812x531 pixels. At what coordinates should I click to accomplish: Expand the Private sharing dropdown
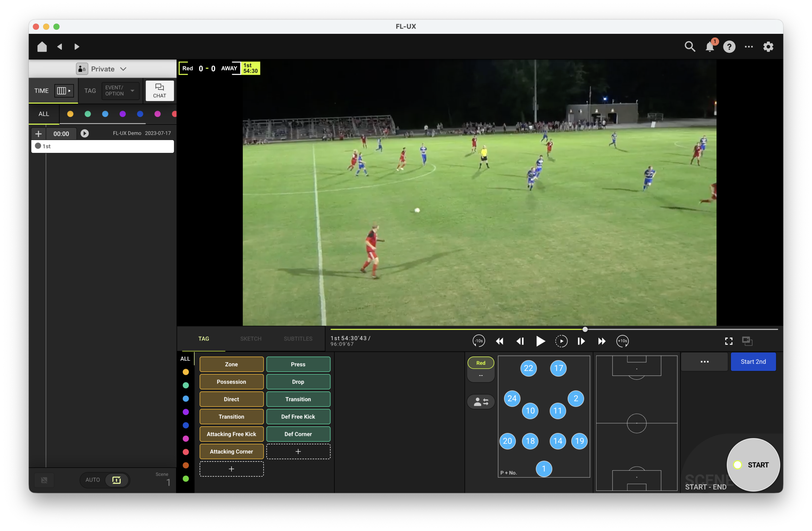(x=102, y=69)
